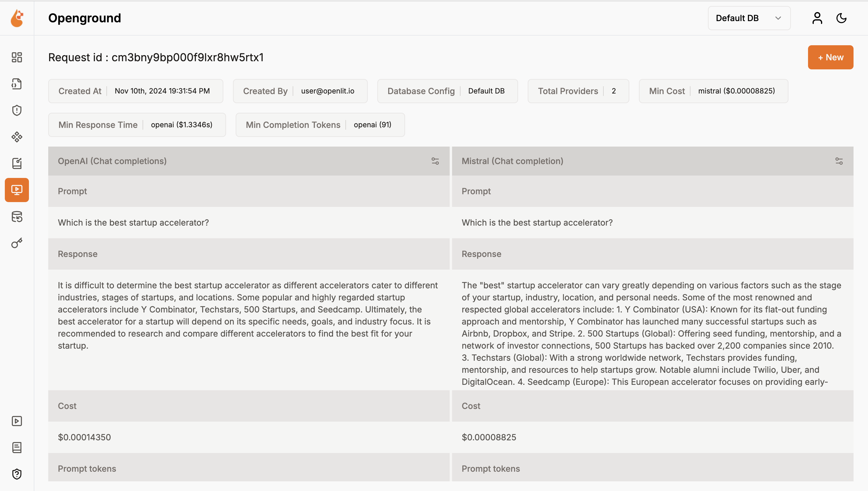
Task: Expand the Default DB dropdown
Action: click(x=749, y=18)
